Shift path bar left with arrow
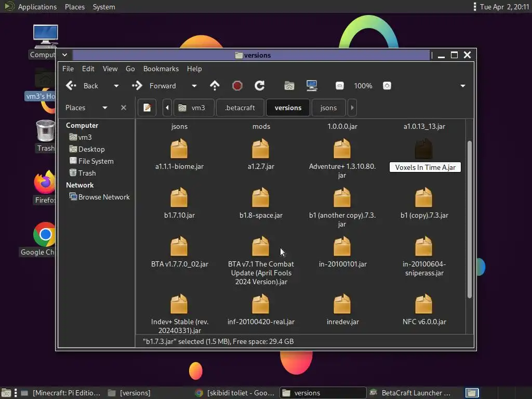The image size is (532, 399). click(167, 108)
